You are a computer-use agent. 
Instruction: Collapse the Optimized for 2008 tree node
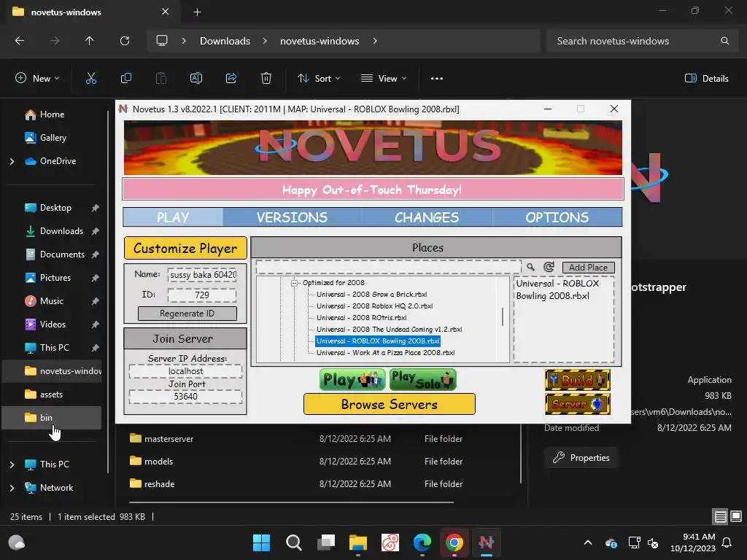(294, 283)
